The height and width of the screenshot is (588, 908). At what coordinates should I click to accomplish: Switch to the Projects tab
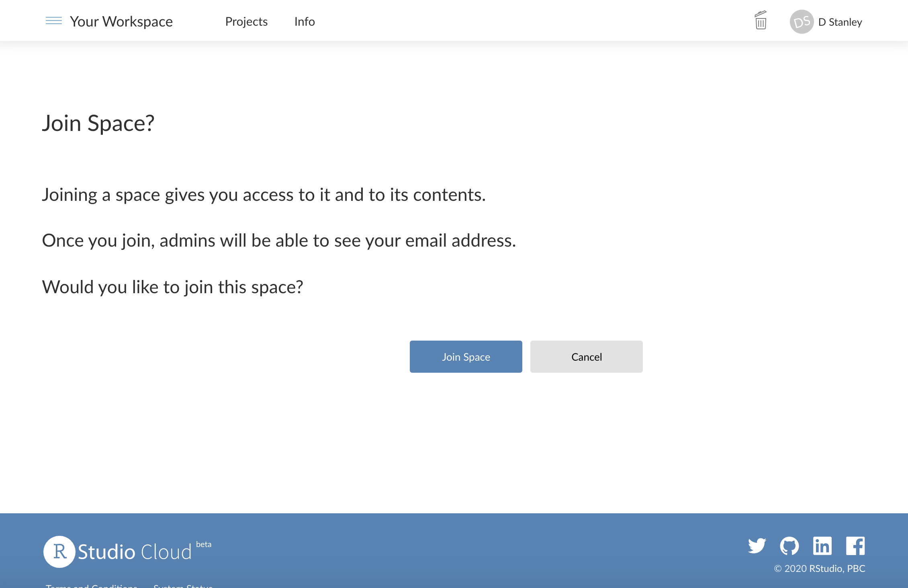point(246,22)
